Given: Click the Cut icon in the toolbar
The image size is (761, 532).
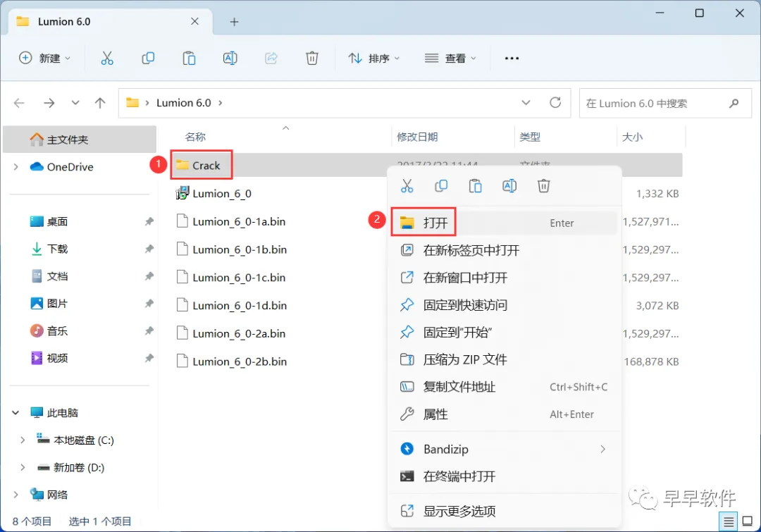Looking at the screenshot, I should pyautogui.click(x=107, y=58).
